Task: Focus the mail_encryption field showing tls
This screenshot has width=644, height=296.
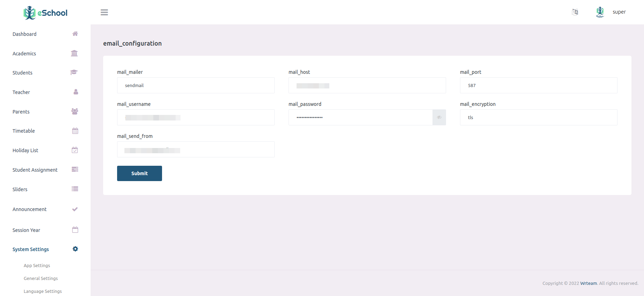Action: 539,117
